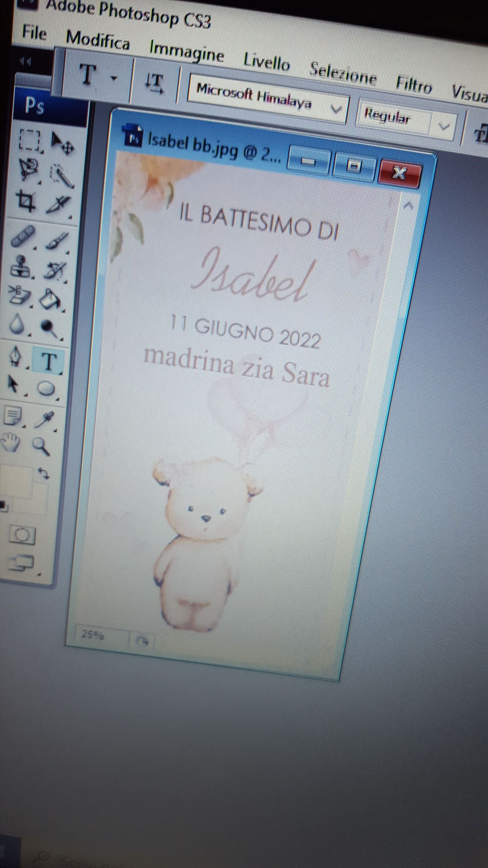Select the Rectangular Marquee tool
The image size is (488, 868).
click(30, 141)
